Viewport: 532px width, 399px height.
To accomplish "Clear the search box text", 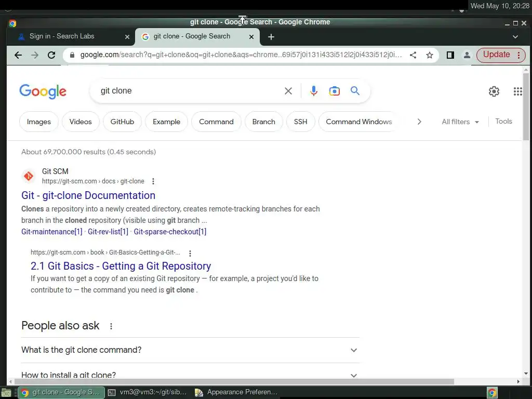I will pos(288,91).
